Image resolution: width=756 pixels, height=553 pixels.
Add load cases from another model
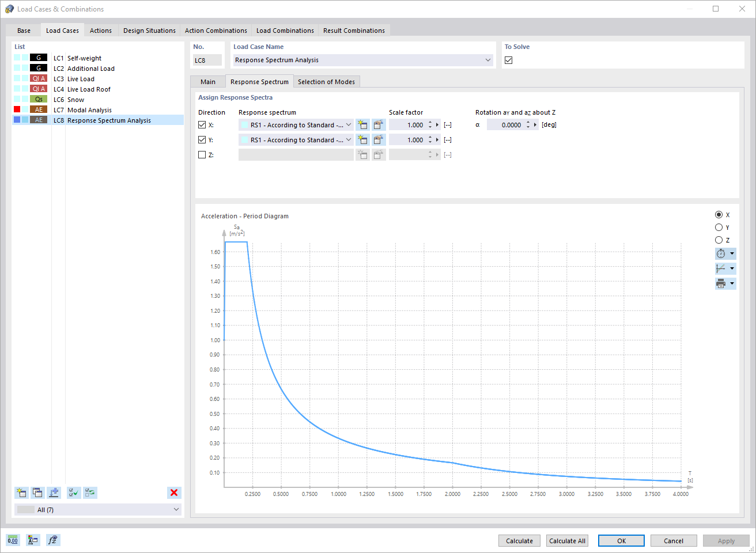54,493
